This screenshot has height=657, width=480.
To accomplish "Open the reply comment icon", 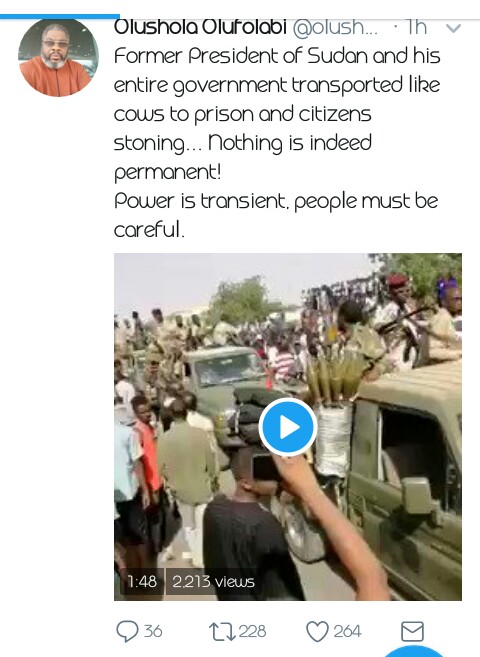I will (127, 631).
